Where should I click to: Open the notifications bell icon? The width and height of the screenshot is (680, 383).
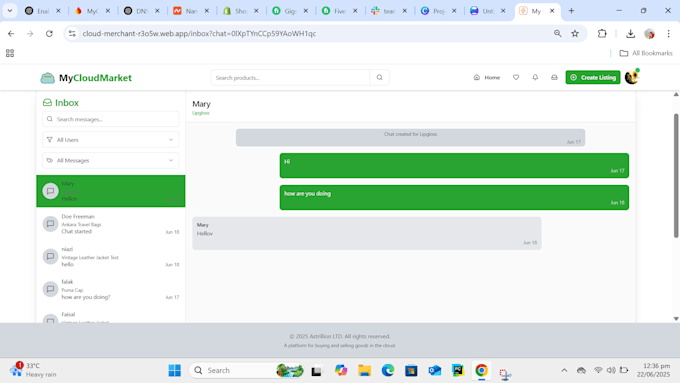(x=535, y=77)
